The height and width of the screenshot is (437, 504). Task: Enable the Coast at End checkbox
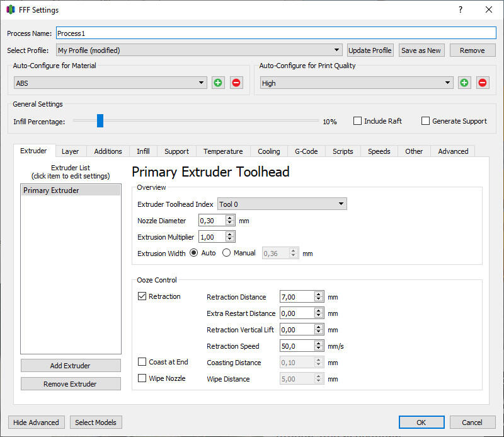coord(142,362)
